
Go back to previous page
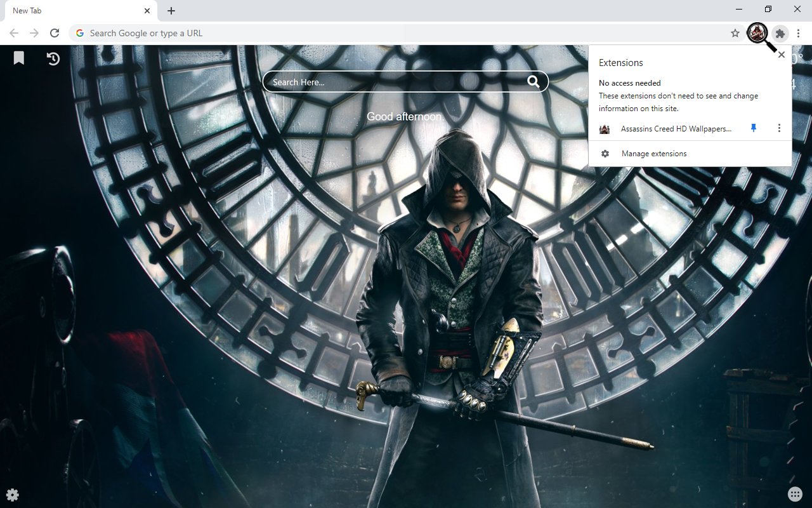pyautogui.click(x=14, y=33)
